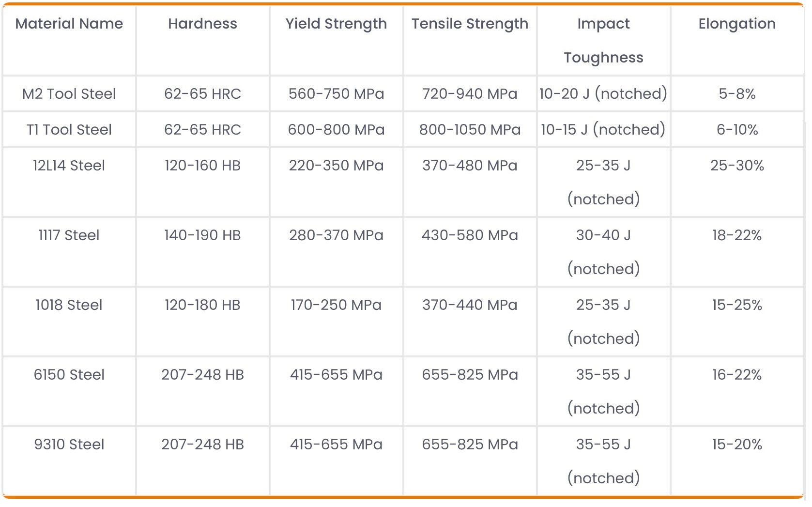Screen dimensions: 812x507
Task: Select the 560-750 MPa yield value
Action: click(336, 93)
